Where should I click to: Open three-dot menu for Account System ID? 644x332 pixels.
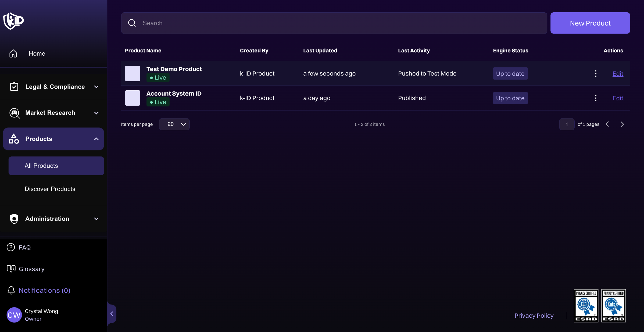(x=595, y=98)
